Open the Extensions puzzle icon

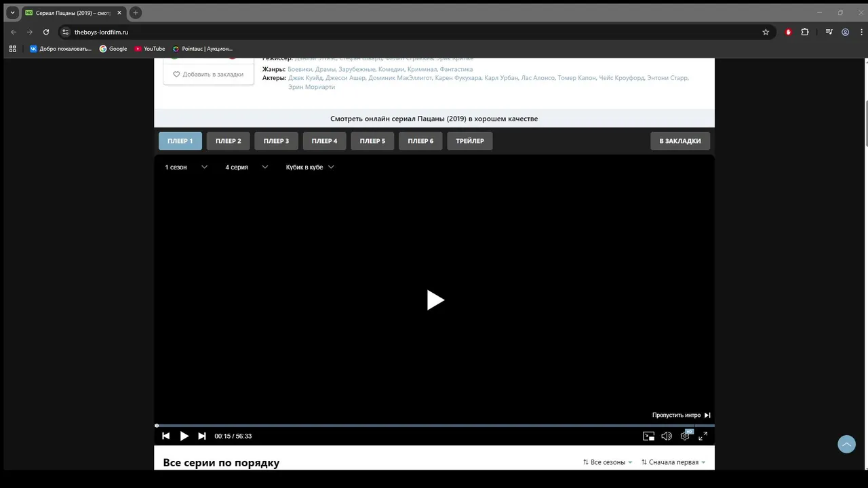tap(805, 32)
